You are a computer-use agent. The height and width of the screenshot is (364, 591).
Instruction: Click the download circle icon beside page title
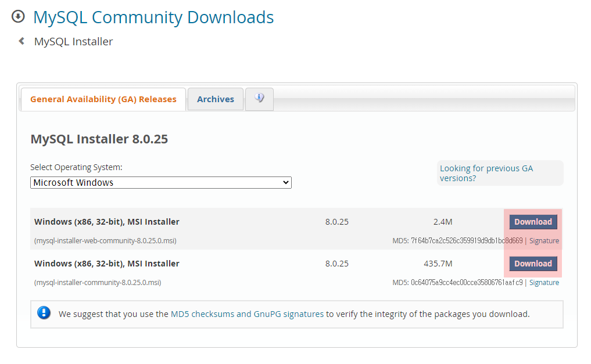[x=18, y=17]
